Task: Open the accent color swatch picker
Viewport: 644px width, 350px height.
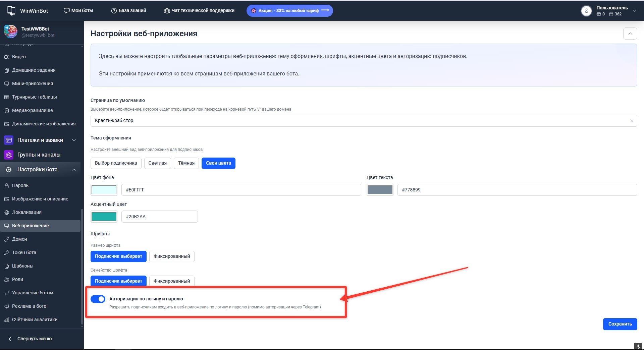Action: pyautogui.click(x=104, y=217)
